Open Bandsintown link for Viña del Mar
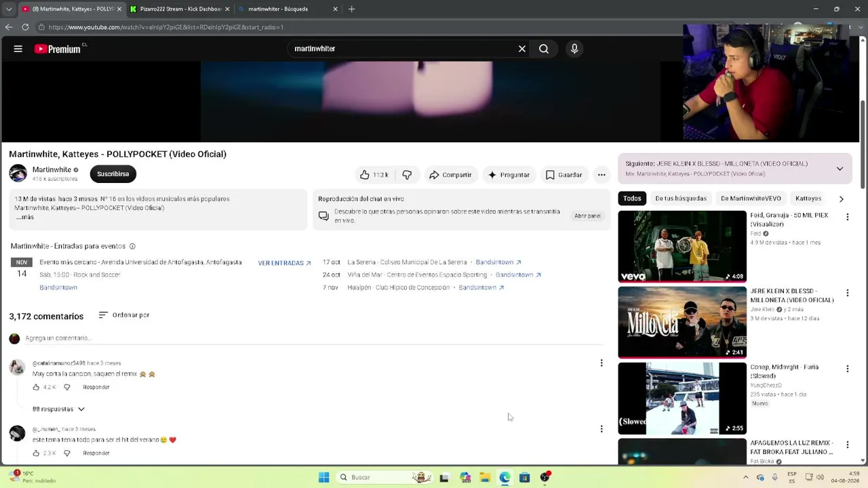The height and width of the screenshot is (488, 868). [518, 274]
